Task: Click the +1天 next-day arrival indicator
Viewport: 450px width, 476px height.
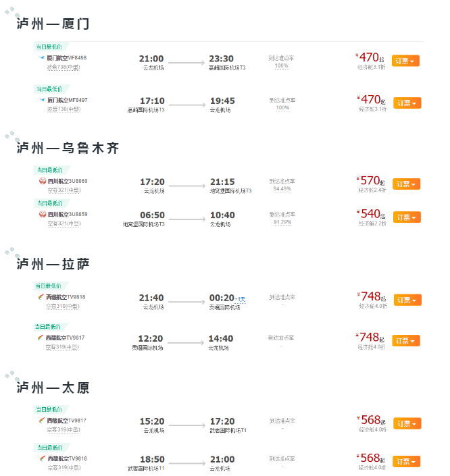Action: click(x=241, y=299)
